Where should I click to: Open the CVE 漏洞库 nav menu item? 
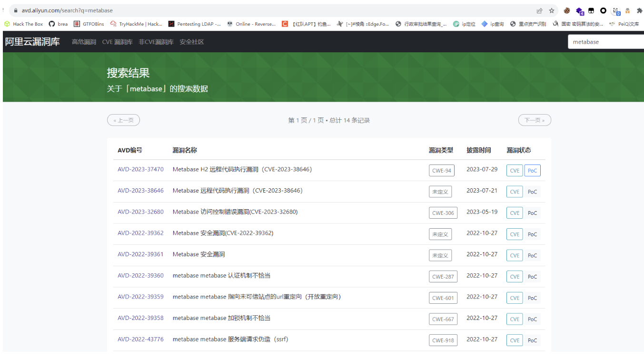(x=117, y=42)
